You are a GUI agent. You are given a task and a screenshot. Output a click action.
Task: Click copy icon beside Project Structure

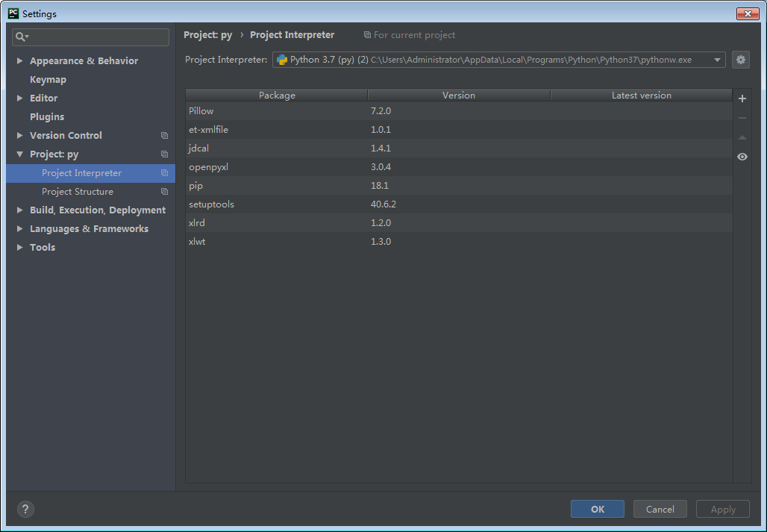pyautogui.click(x=164, y=192)
